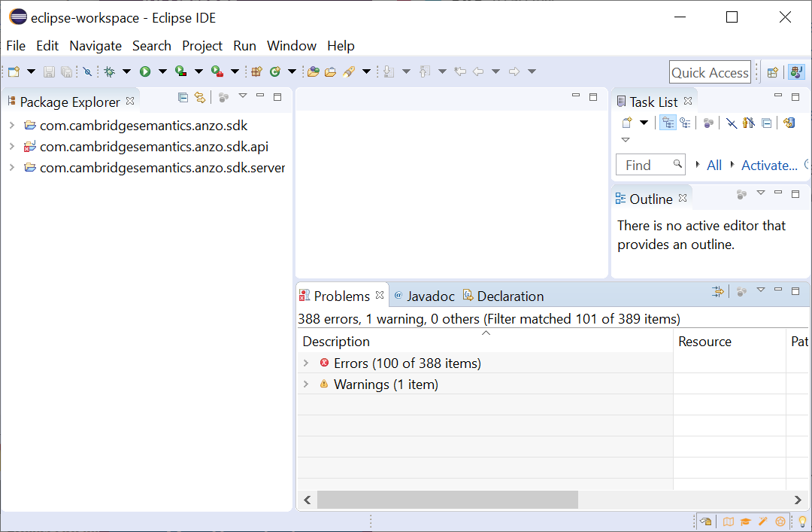812x532 pixels.
Task: Open the Debug button dropdown arrow
Action: point(126,71)
